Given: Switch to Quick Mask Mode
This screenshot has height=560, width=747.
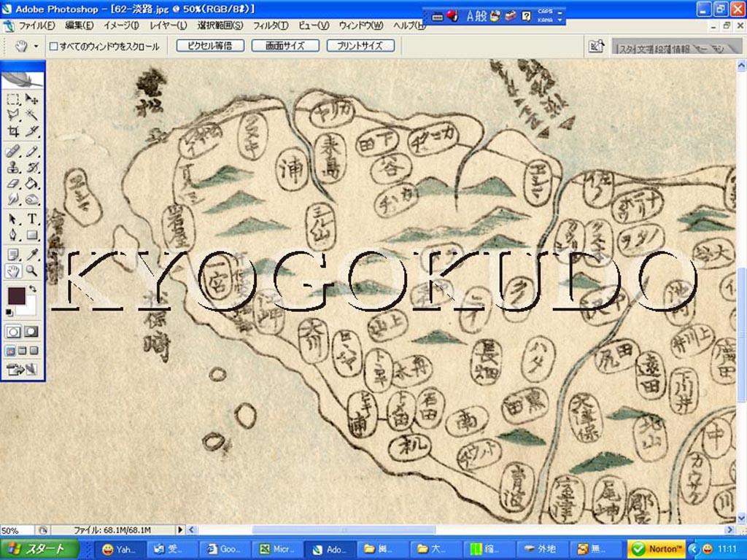Looking at the screenshot, I should pyautogui.click(x=31, y=332).
